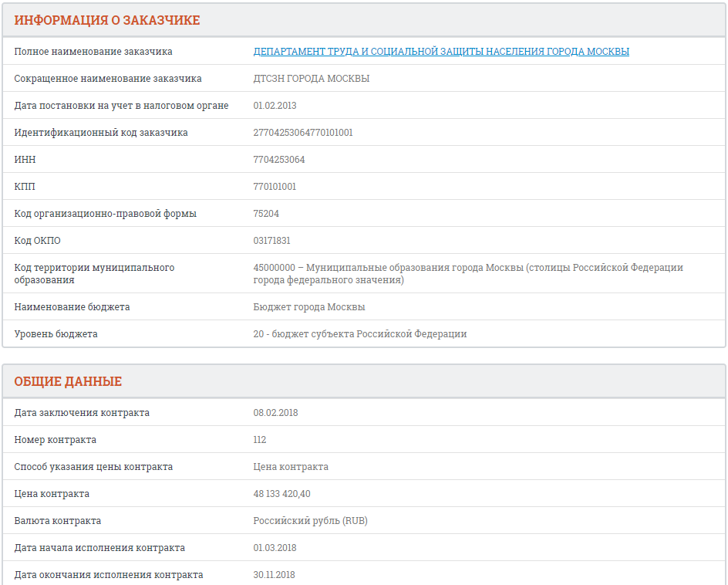Click the execution end date 30.11.2018
Image resolution: width=728 pixels, height=585 pixels.
click(x=274, y=575)
